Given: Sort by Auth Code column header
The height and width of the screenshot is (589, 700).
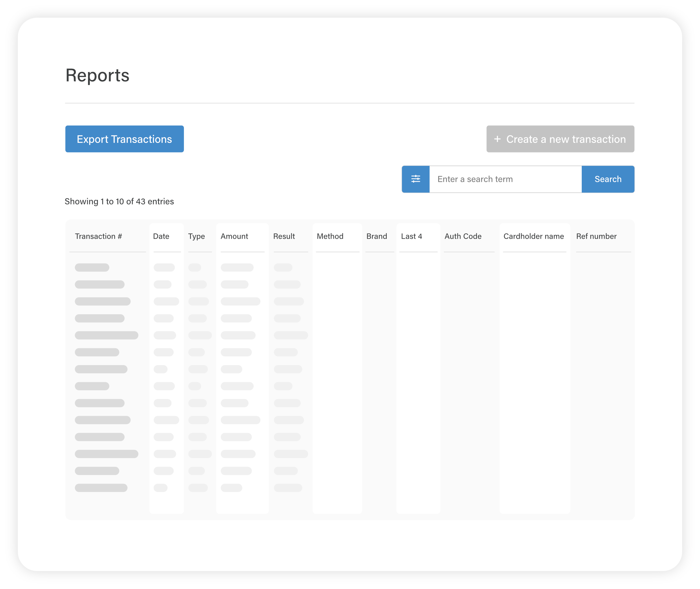Looking at the screenshot, I should click(463, 236).
